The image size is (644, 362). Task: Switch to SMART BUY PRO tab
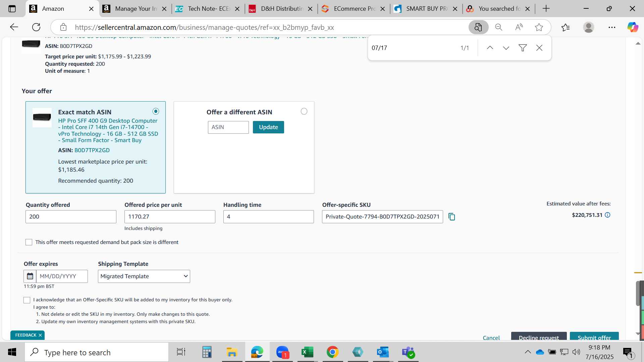426,9
